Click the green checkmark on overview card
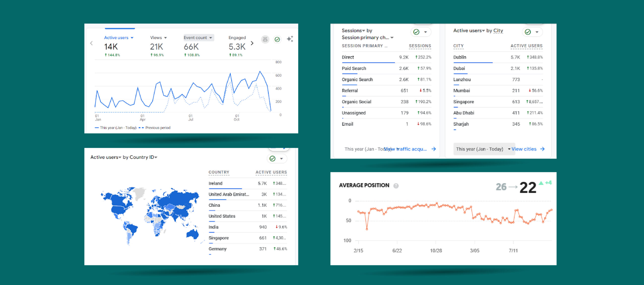The height and width of the screenshot is (285, 644). 277,39
